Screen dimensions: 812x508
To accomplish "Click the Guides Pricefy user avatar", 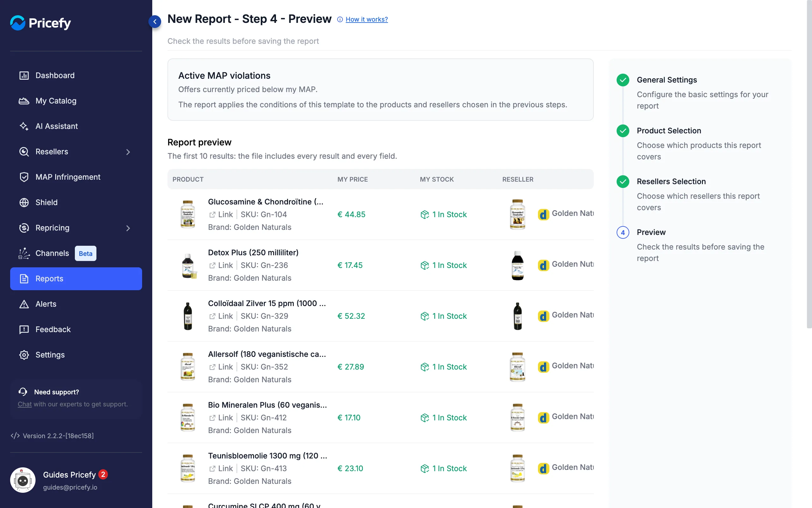I will click(x=23, y=480).
